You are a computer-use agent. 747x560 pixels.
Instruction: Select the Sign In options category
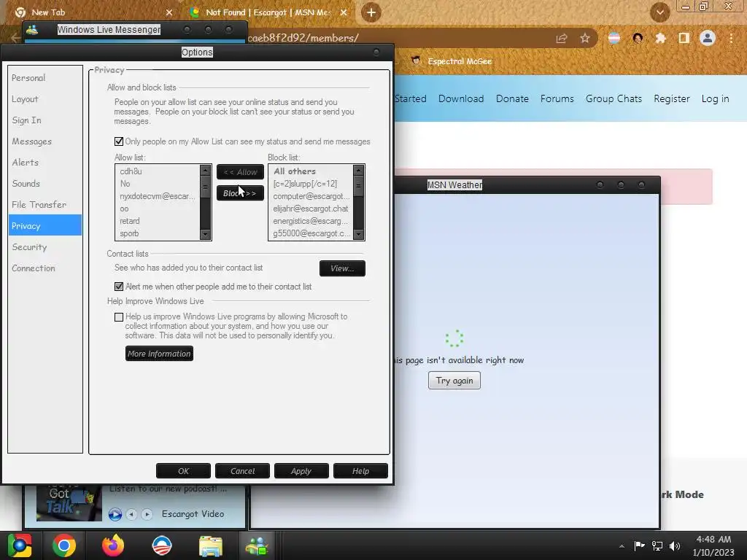coord(45,120)
